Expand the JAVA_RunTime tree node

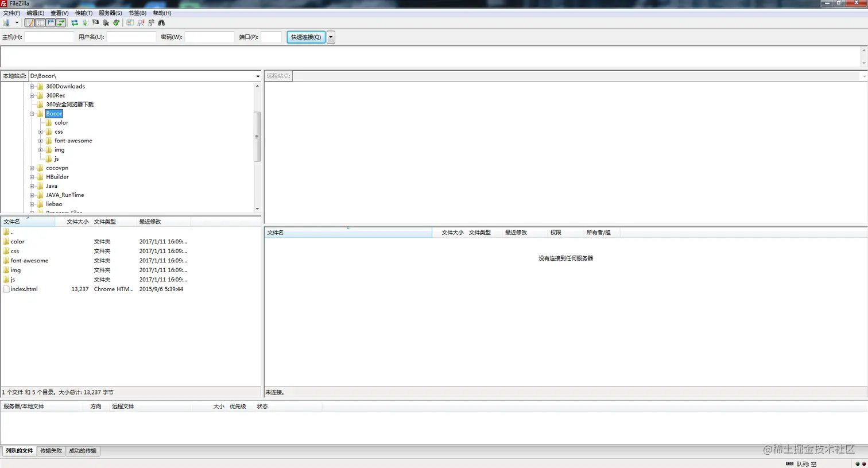click(32, 195)
